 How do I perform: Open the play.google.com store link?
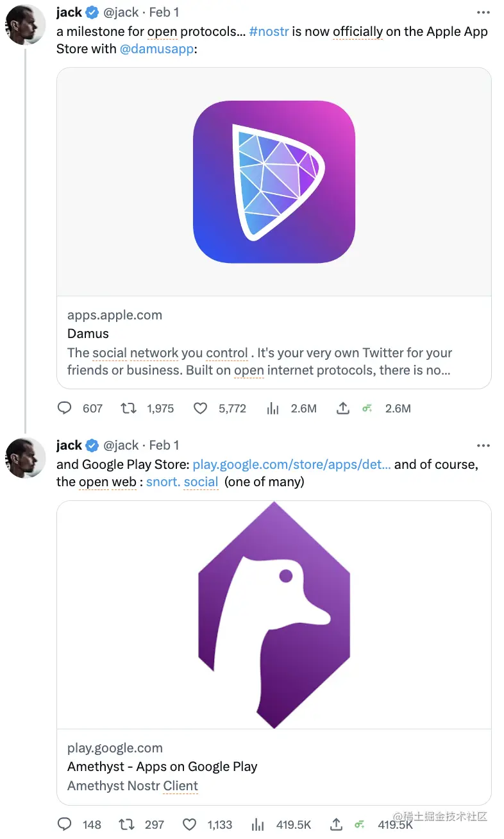292,464
